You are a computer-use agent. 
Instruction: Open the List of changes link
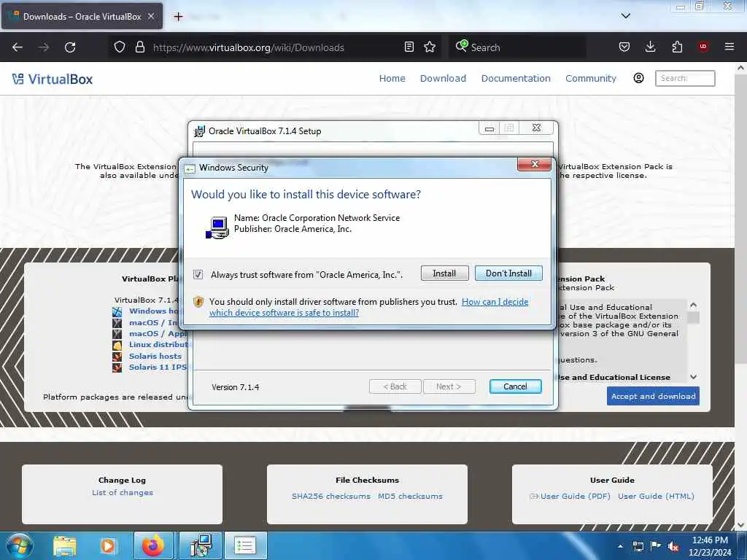(x=123, y=492)
